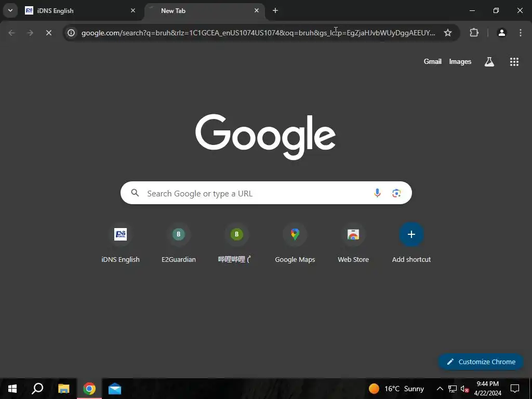
Task: Open the E2Guardian shortcut
Action: click(179, 243)
